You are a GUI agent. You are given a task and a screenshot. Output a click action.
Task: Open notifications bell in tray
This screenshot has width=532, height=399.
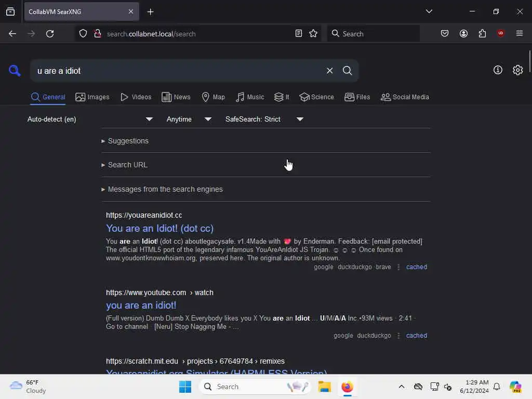coord(496,387)
